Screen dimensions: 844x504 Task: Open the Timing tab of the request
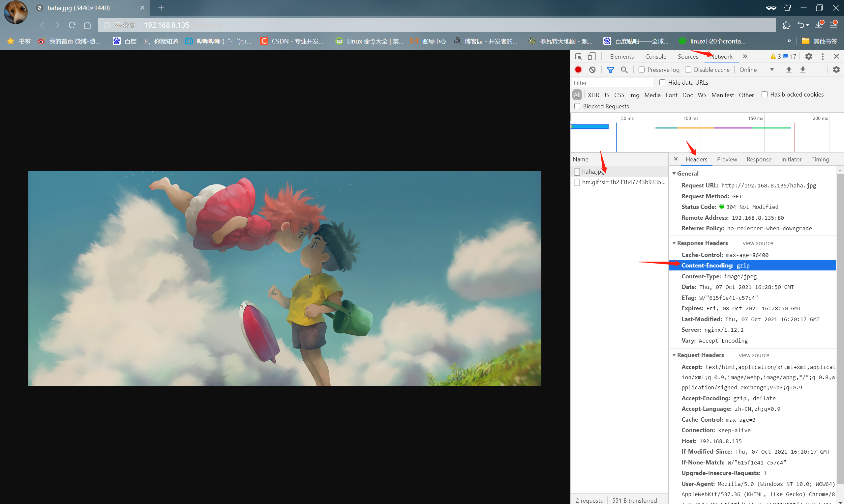(x=820, y=159)
